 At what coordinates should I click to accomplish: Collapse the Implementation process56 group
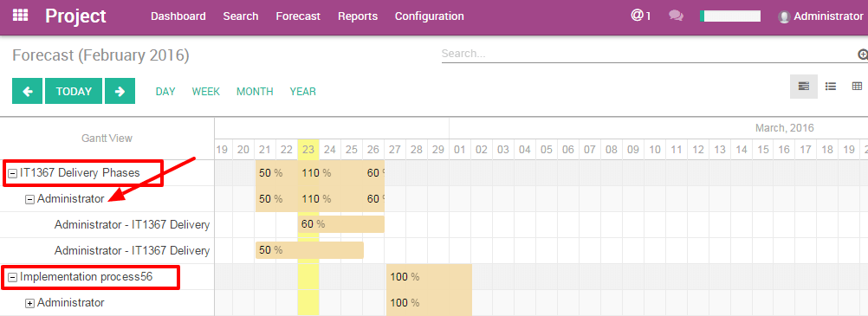pyautogui.click(x=13, y=277)
